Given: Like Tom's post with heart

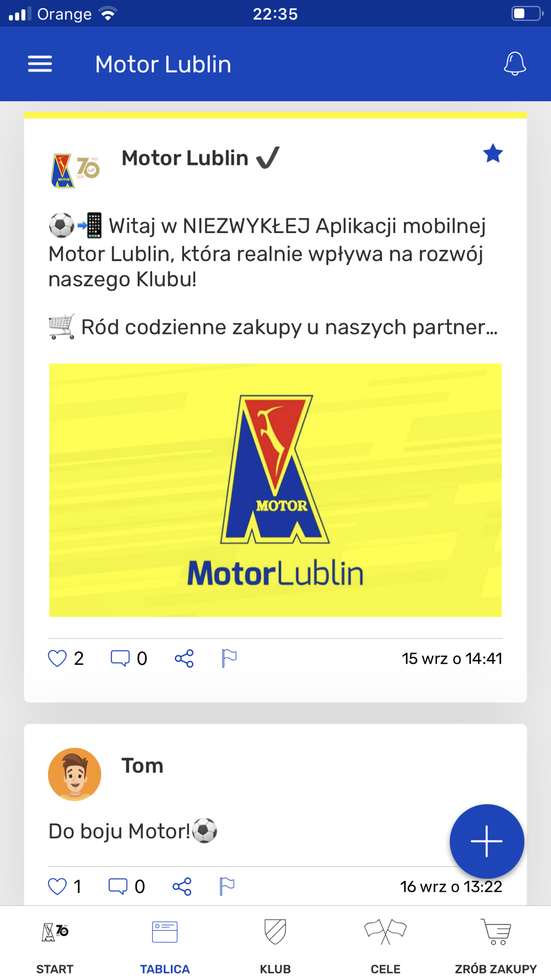Looking at the screenshot, I should click(57, 886).
